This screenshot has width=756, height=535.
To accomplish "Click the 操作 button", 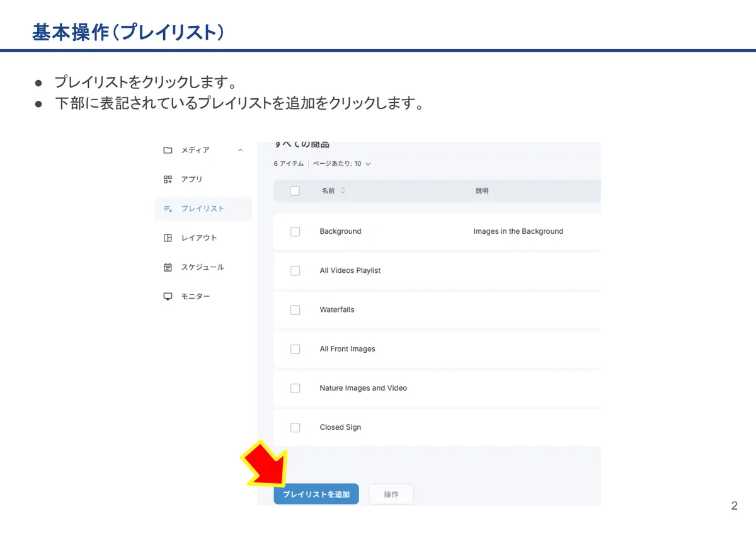I will tap(391, 495).
